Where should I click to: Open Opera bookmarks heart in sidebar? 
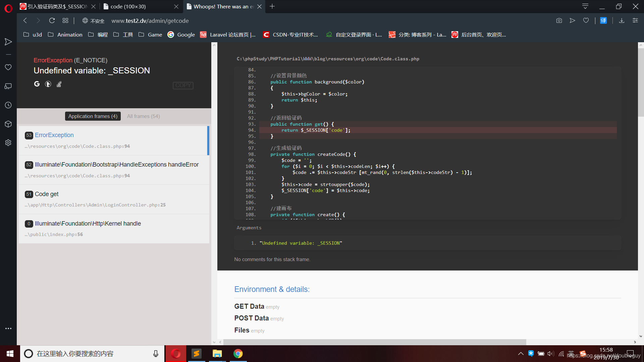[x=8, y=67]
